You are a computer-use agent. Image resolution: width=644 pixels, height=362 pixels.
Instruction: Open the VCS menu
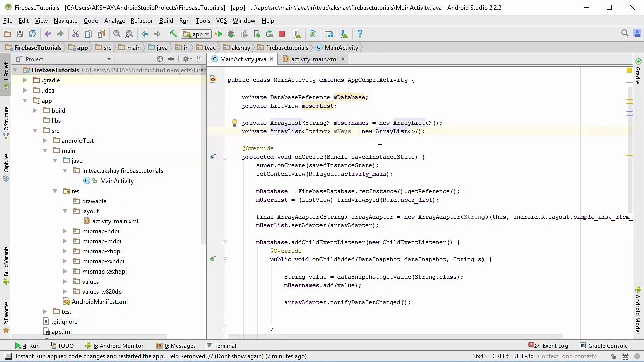click(x=221, y=21)
